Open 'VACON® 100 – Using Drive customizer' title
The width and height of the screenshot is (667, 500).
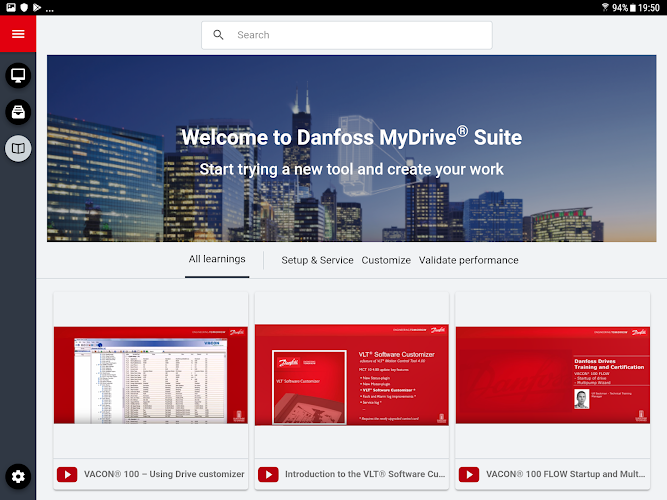tap(164, 474)
